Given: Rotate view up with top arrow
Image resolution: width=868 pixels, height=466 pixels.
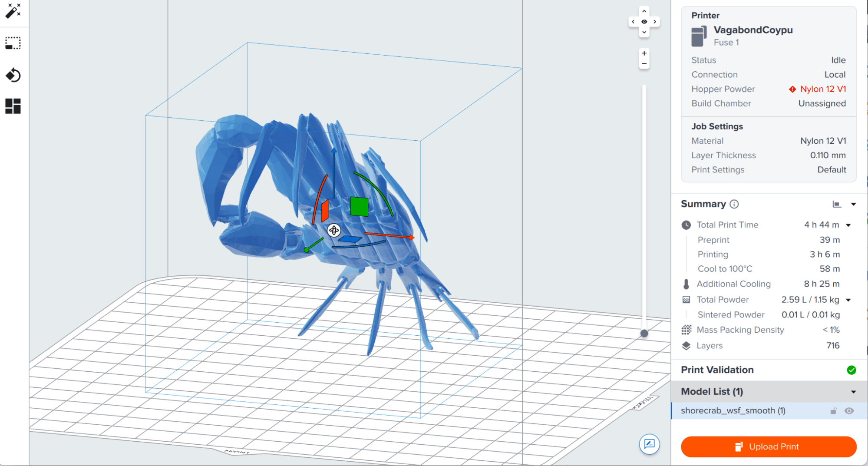Looking at the screenshot, I should (x=644, y=11).
